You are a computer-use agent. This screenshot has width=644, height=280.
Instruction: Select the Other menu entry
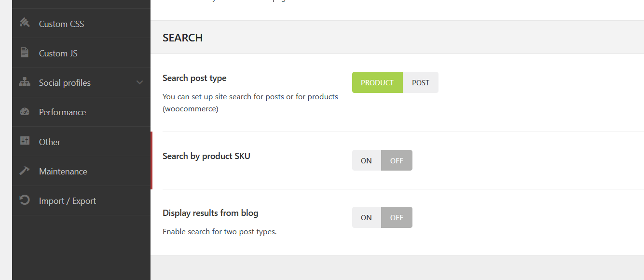pyautogui.click(x=50, y=142)
